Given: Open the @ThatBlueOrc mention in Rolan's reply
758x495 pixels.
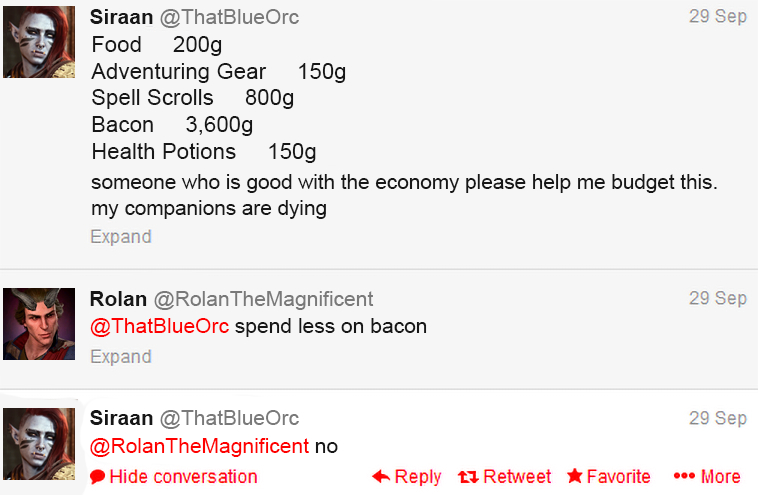Looking at the screenshot, I should pos(160,327).
